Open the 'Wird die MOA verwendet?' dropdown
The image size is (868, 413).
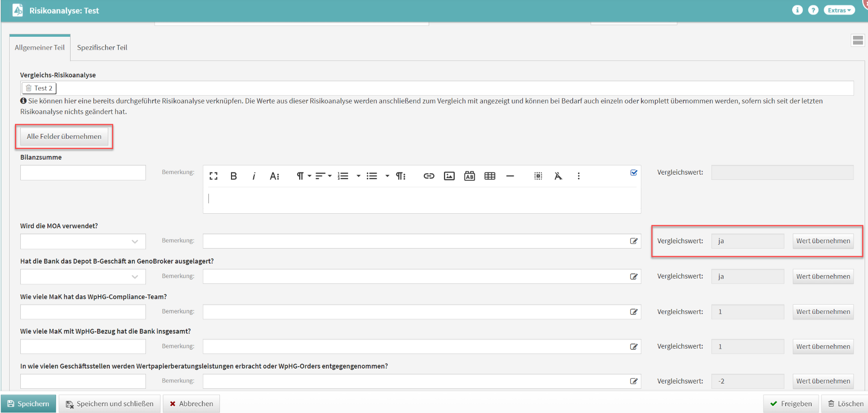pos(83,241)
